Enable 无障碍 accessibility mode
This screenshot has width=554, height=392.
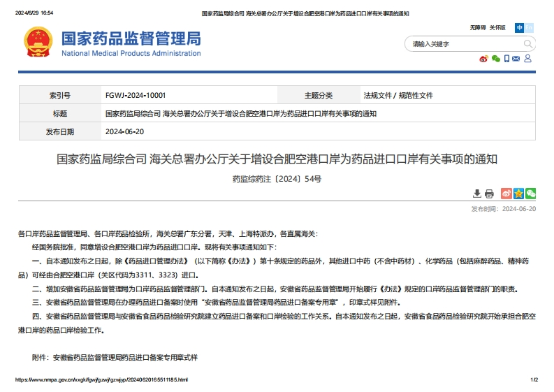coord(478,28)
